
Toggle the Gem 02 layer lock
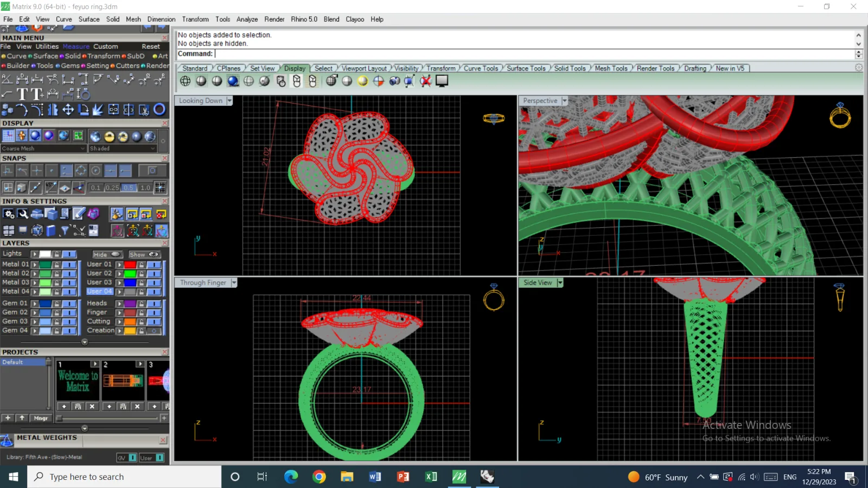click(57, 312)
